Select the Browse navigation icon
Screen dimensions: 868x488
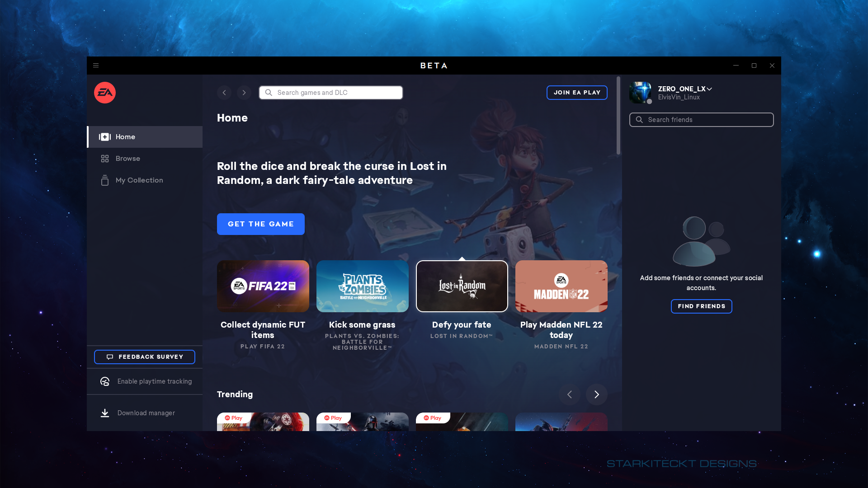pos(105,158)
